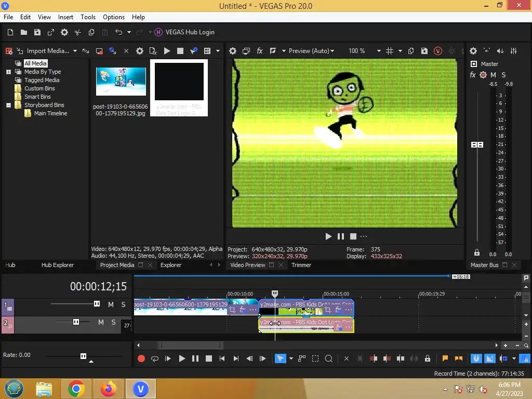This screenshot has height=399, width=532.
Task: Click the VEGAS Hub Login button
Action: (x=184, y=32)
